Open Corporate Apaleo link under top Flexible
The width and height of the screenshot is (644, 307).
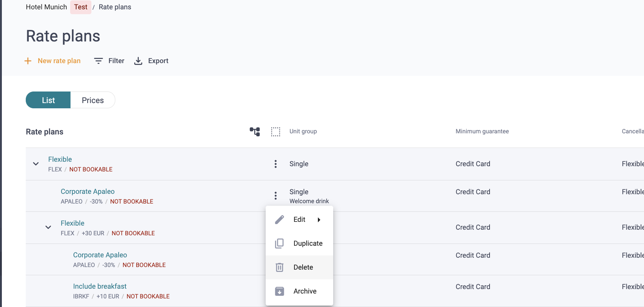[88, 192]
